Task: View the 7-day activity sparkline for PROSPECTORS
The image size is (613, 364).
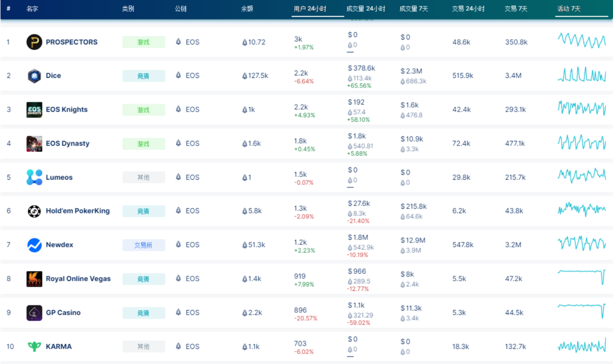Action: point(582,40)
